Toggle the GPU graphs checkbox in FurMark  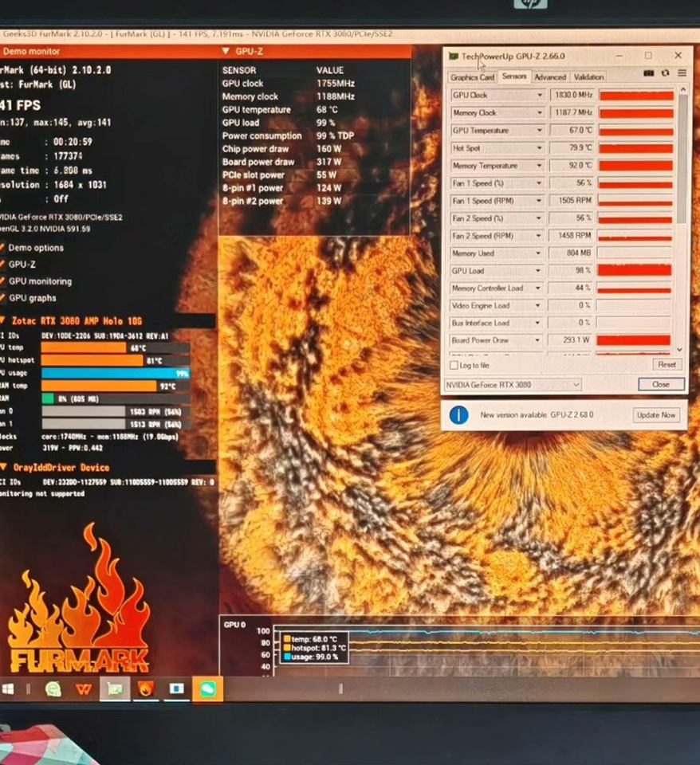click(x=2, y=298)
